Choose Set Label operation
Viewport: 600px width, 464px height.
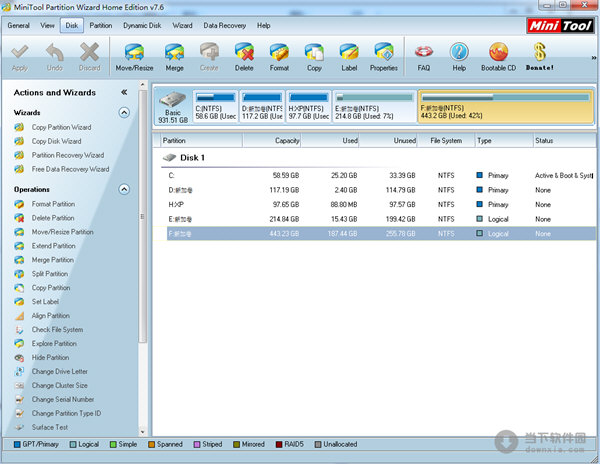tap(45, 301)
